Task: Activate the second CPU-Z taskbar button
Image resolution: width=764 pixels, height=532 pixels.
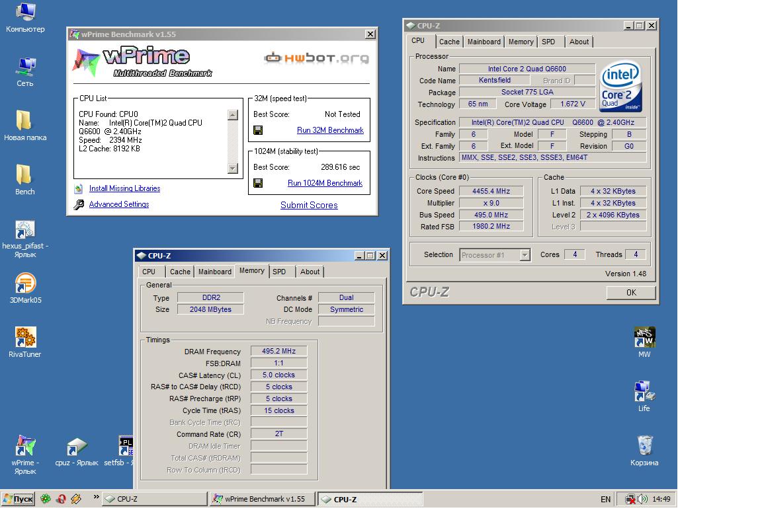Action: coord(370,499)
